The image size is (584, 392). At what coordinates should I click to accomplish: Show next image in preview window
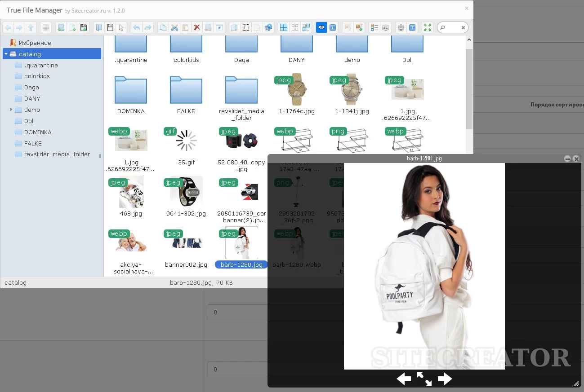(445, 379)
